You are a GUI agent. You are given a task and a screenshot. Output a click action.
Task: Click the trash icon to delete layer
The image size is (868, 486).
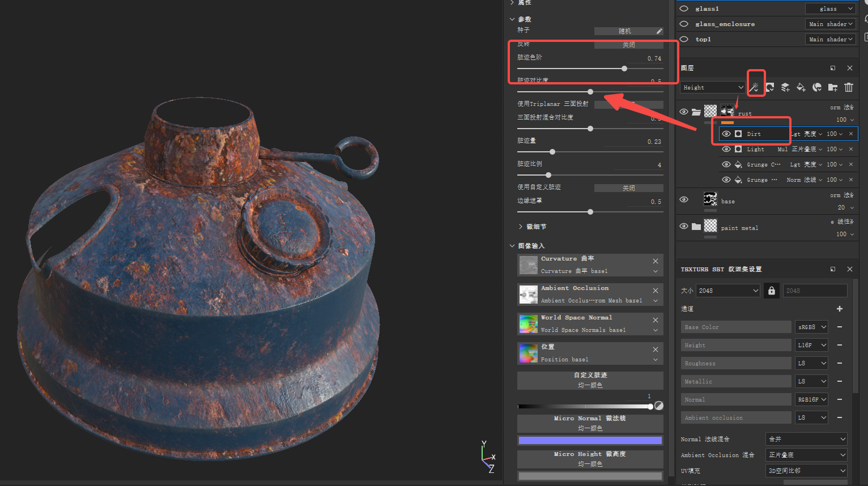point(849,87)
